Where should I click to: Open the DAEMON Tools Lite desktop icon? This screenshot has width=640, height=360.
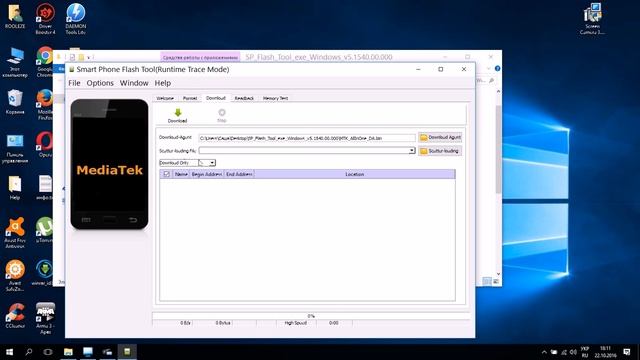pos(76,19)
